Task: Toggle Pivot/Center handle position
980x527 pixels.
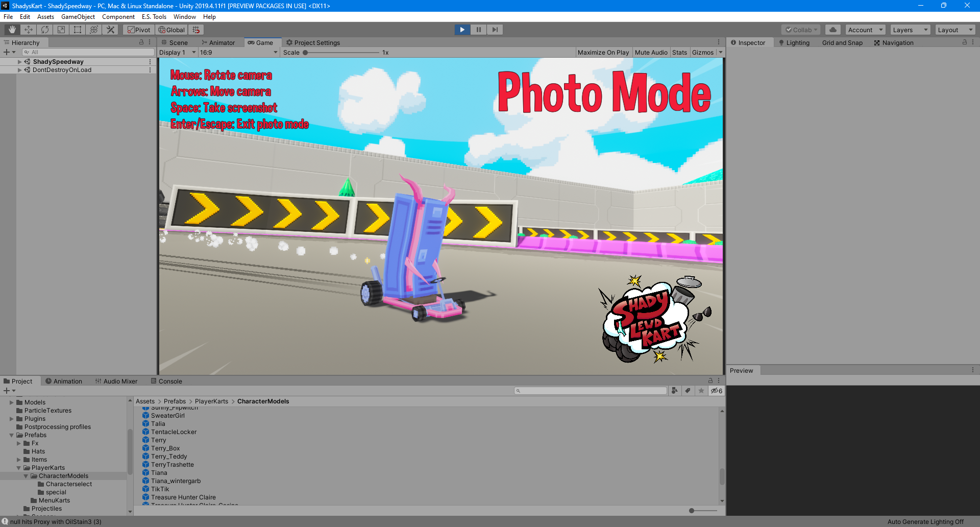Action: click(x=139, y=30)
